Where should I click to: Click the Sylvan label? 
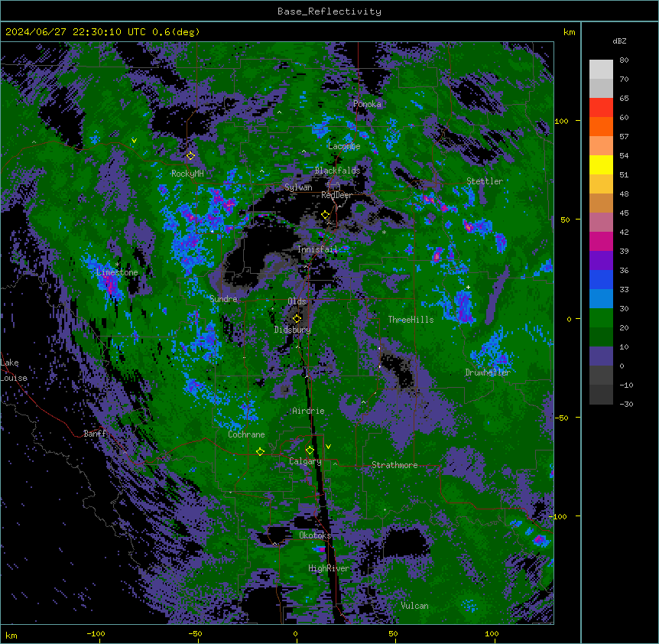(298, 187)
